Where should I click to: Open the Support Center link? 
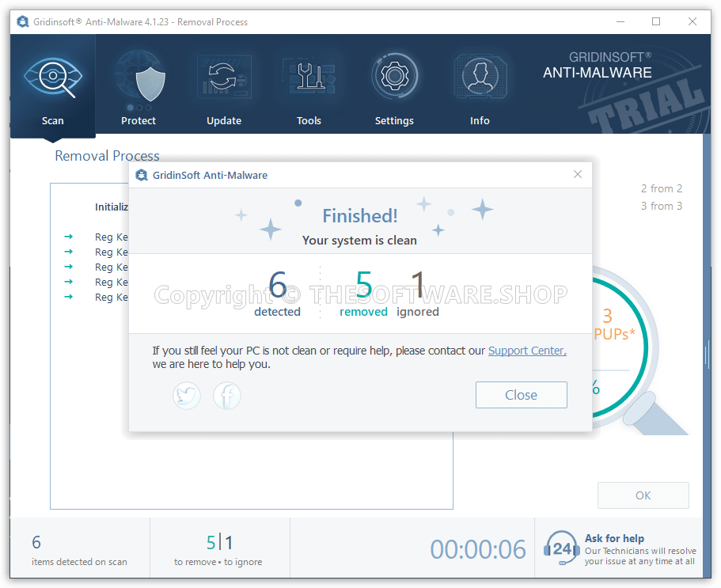tap(526, 351)
